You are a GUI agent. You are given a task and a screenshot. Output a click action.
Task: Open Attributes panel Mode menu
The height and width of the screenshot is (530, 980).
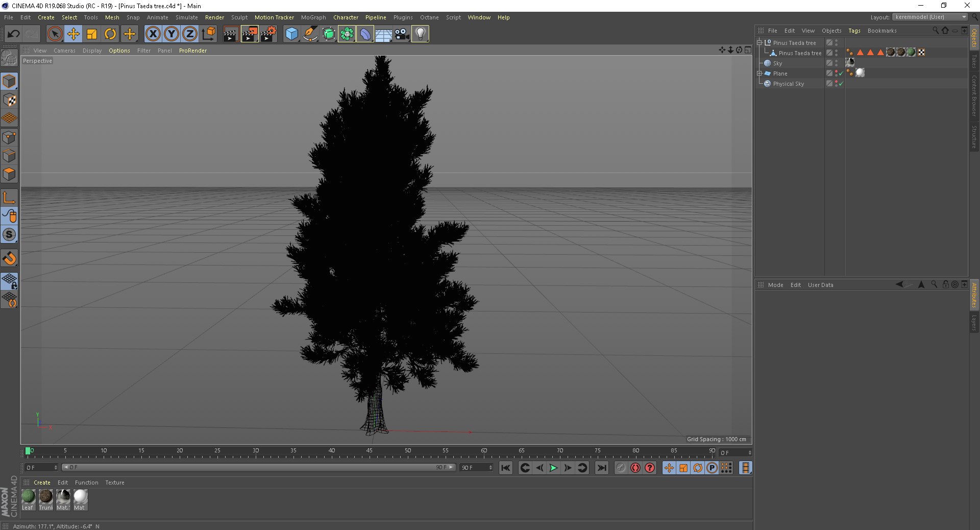coord(775,285)
